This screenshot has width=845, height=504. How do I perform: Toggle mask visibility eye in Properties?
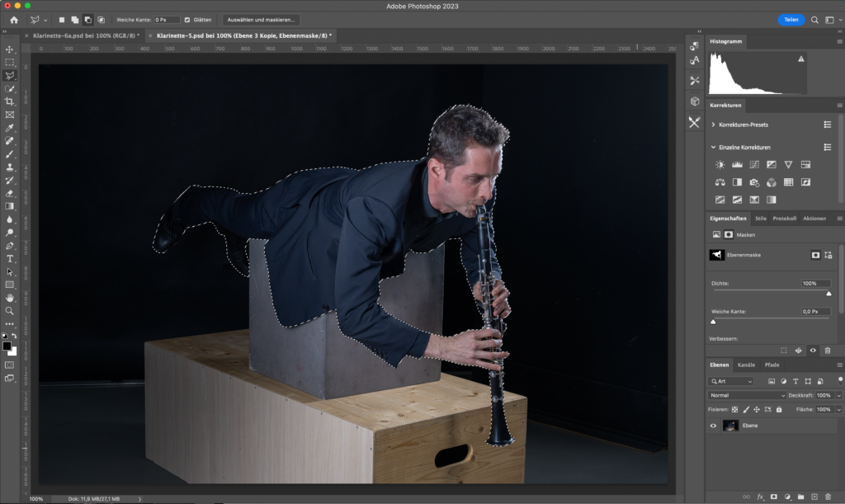point(813,351)
